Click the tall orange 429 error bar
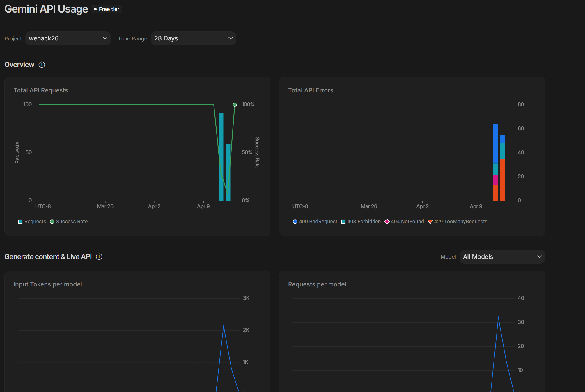 [503, 179]
